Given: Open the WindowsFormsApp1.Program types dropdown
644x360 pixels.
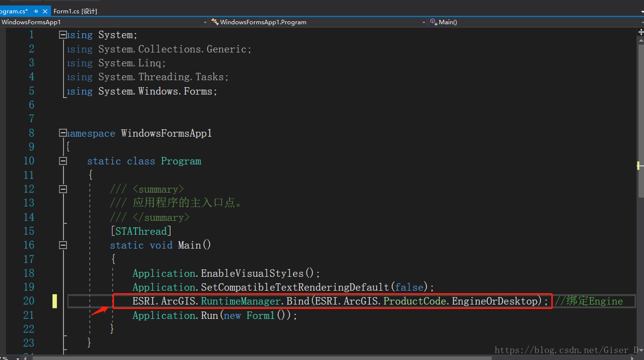Looking at the screenshot, I should (x=318, y=22).
